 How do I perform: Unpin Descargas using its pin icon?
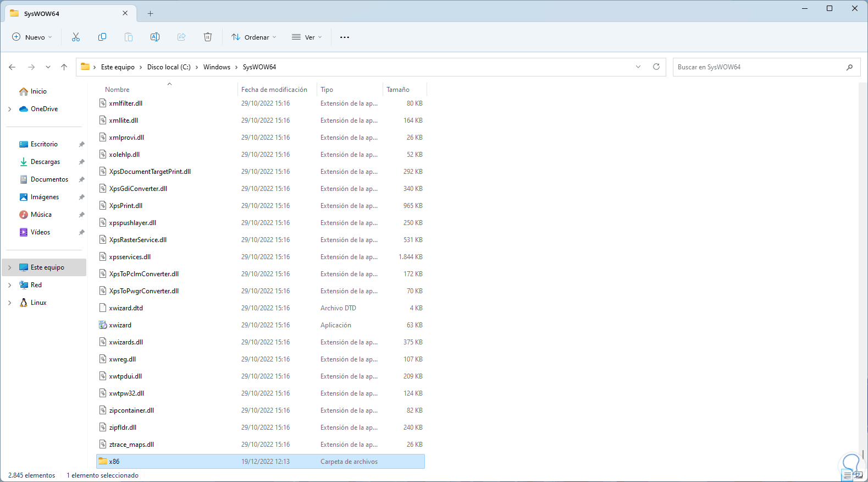point(81,162)
